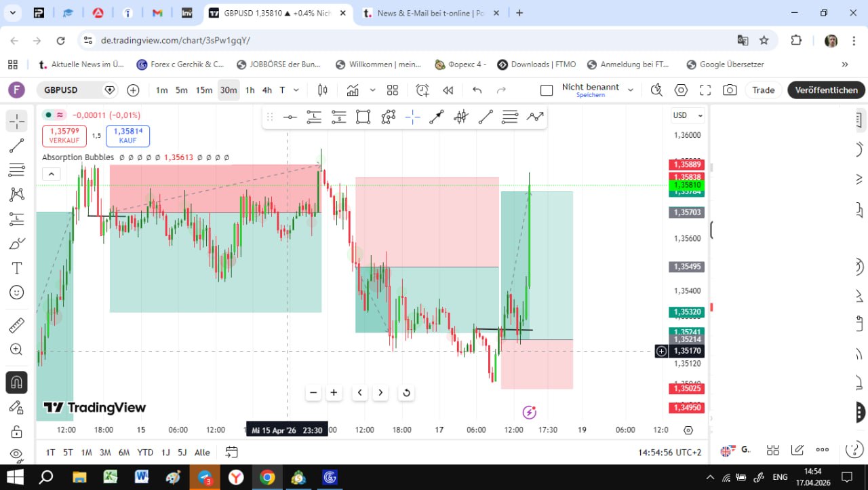Add a symbol to compare with plus icon
Viewport: 868px width, 490px height.
coord(133,90)
